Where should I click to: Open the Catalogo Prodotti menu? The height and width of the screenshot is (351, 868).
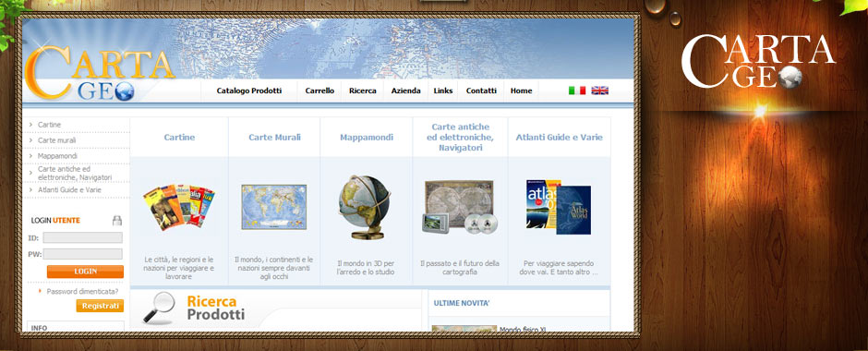[x=249, y=91]
